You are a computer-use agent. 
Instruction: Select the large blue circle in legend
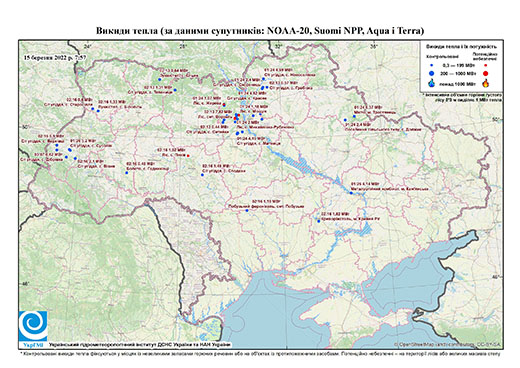tap(431, 73)
